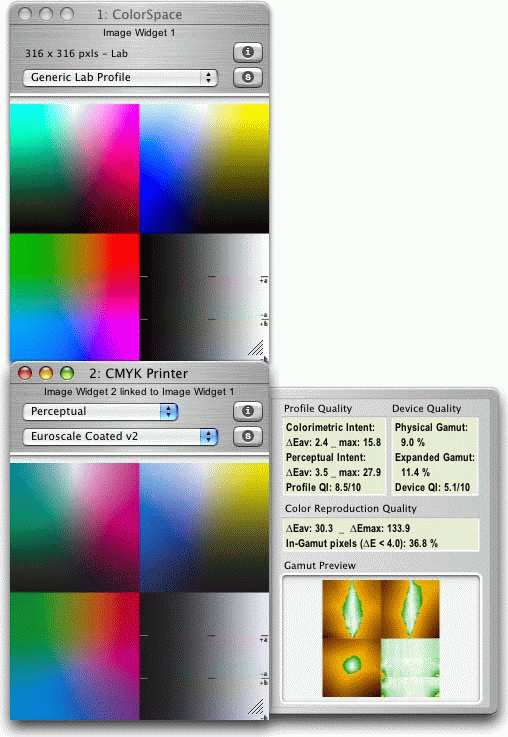Open the Generic Lab Profile dropdown
508x737 pixels.
(x=120, y=78)
